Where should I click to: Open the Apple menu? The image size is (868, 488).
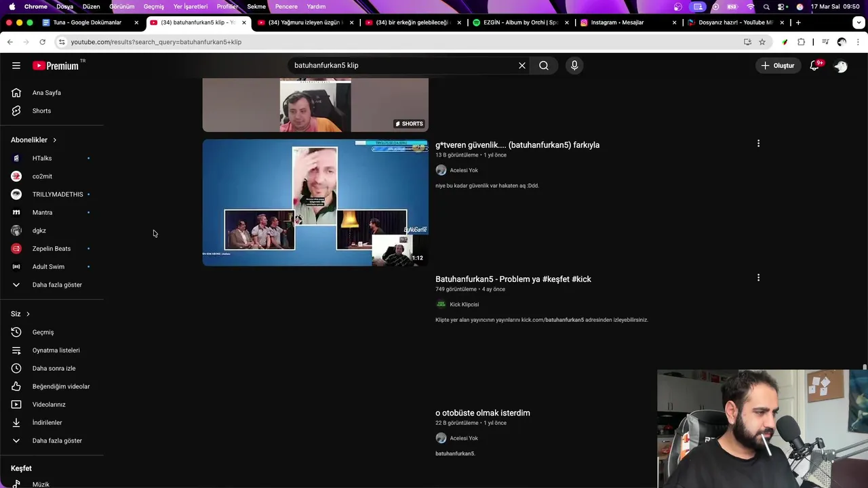point(12,7)
